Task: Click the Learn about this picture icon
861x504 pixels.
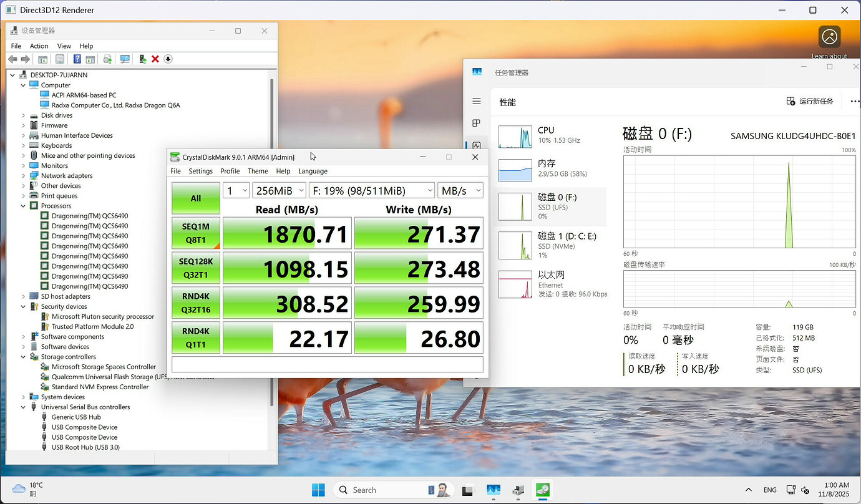Action: click(829, 37)
